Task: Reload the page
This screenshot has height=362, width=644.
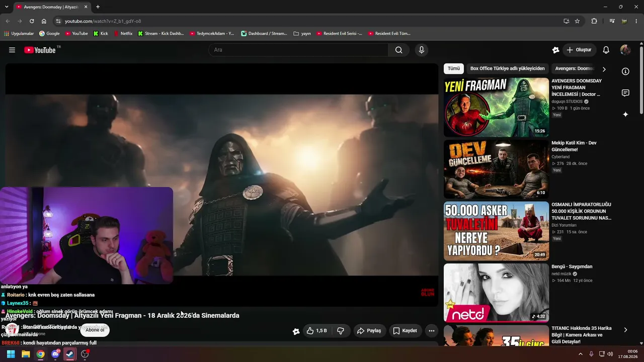Action: [x=32, y=21]
